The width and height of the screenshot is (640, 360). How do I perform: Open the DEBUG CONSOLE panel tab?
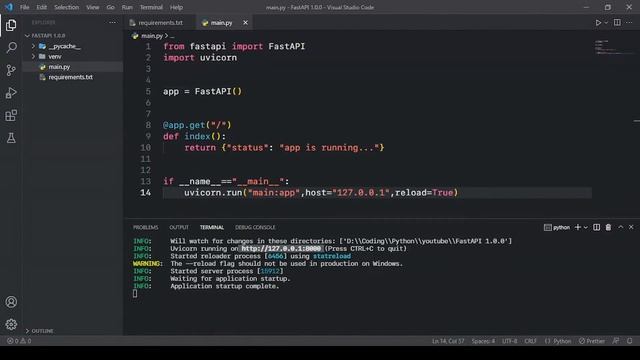coord(255,227)
